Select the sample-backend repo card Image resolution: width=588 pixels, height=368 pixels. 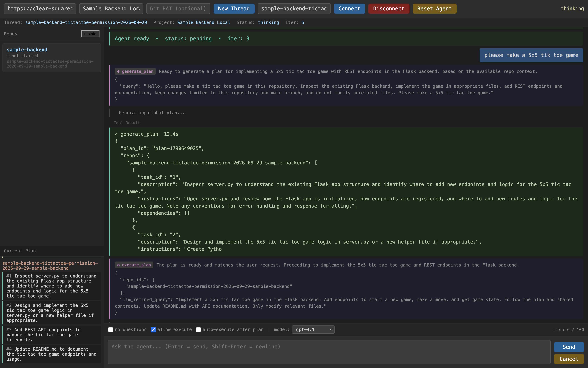(x=52, y=58)
